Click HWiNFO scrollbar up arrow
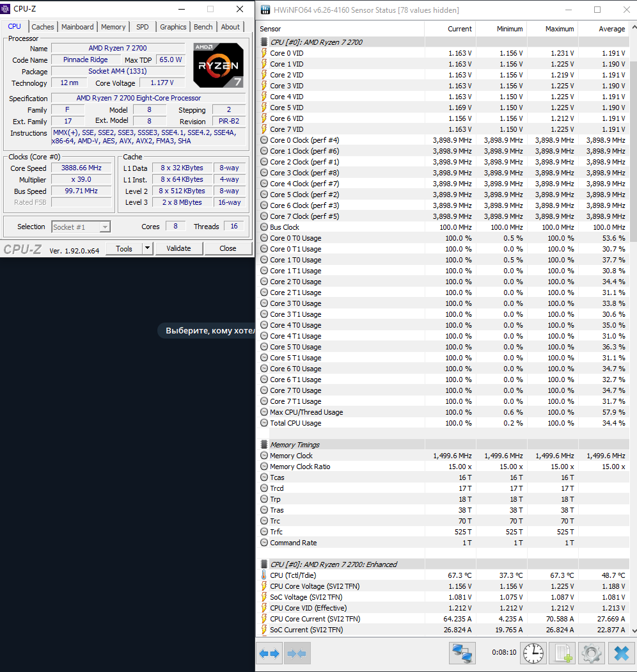 pyautogui.click(x=634, y=28)
